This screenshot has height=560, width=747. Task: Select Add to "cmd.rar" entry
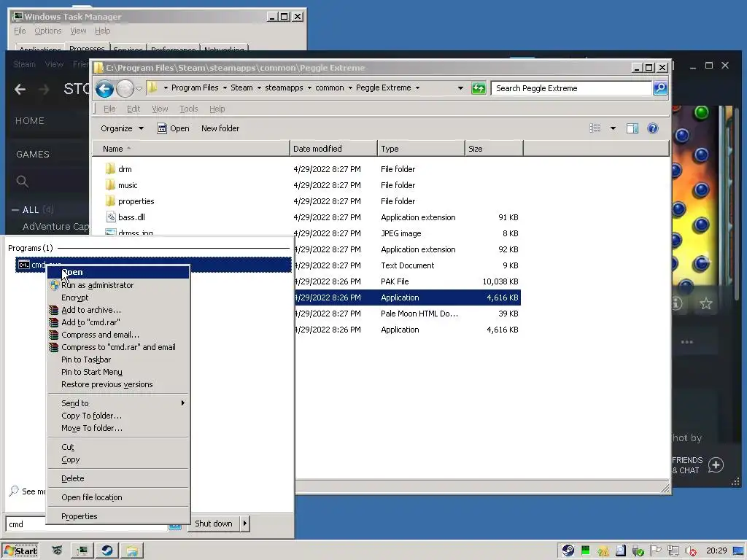(x=118, y=322)
